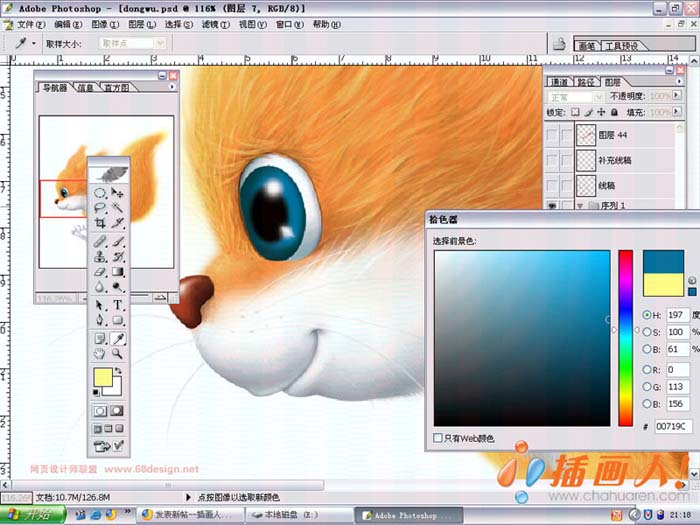Viewport: 700px width, 525px height.
Task: Open the 滤镜(T) menu
Action: (216, 24)
